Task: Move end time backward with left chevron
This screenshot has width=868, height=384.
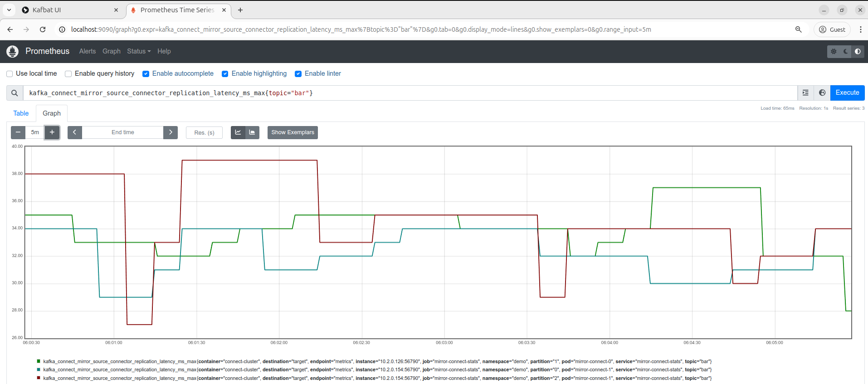Action: tap(75, 132)
